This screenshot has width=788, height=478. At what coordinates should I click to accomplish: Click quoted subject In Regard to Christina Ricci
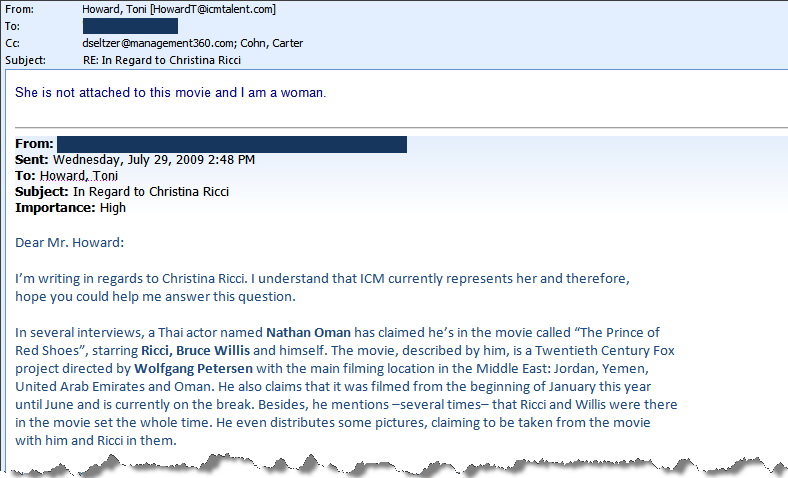click(151, 192)
